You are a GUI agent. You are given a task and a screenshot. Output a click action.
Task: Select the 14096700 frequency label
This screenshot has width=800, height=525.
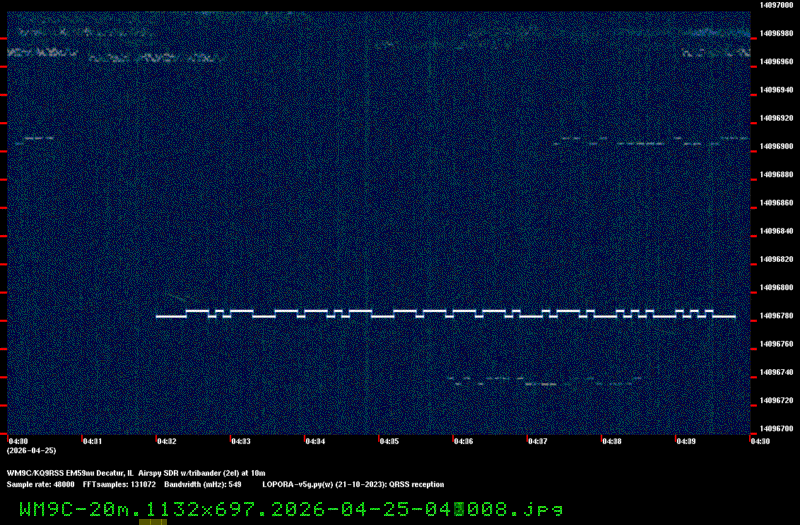point(777,429)
